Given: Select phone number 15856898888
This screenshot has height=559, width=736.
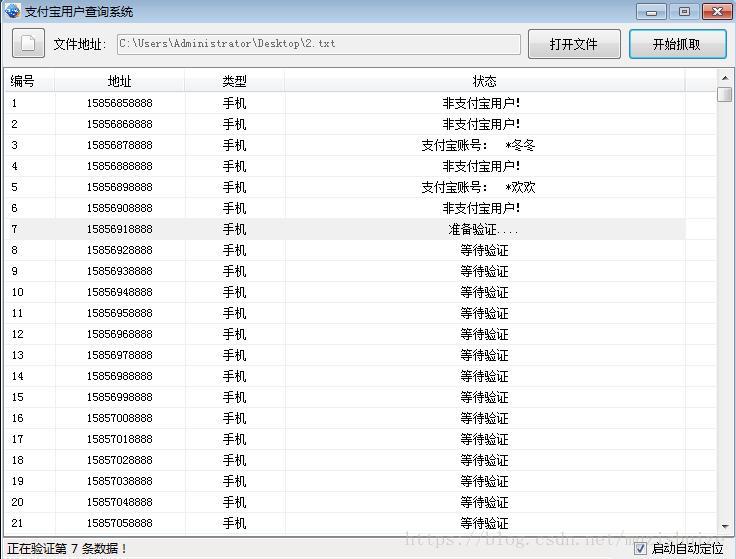Looking at the screenshot, I should point(120,187).
